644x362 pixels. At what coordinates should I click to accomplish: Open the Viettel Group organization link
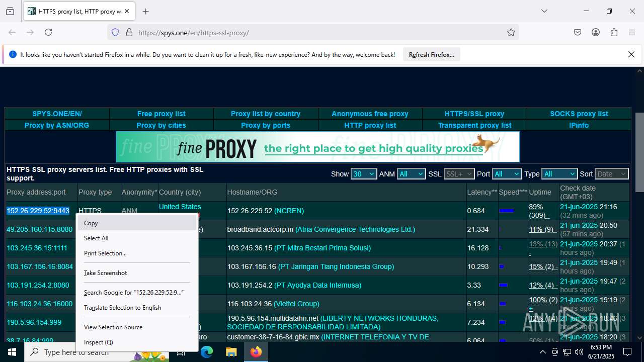click(296, 304)
